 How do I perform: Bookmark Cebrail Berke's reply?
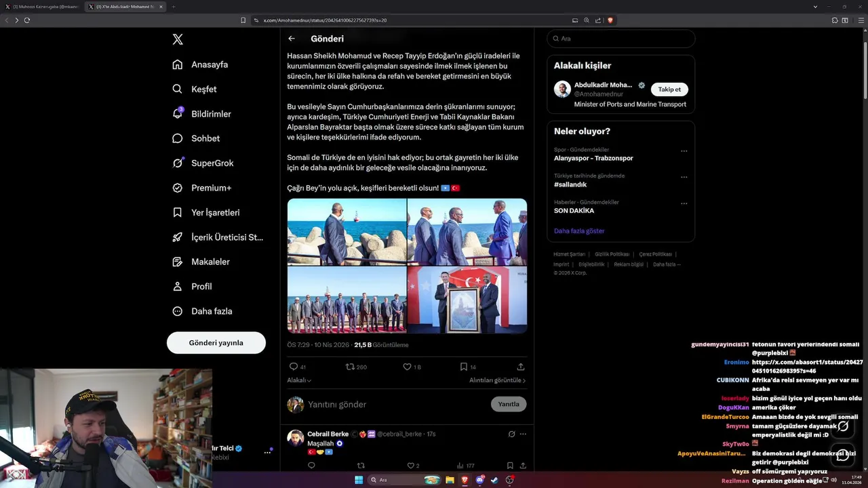[x=510, y=466]
